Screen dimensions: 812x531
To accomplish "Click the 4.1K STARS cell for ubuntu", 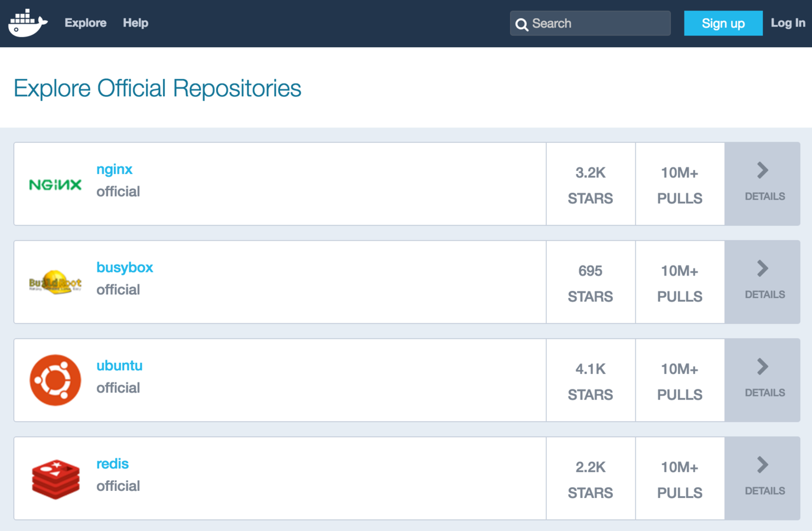I will 591,380.
